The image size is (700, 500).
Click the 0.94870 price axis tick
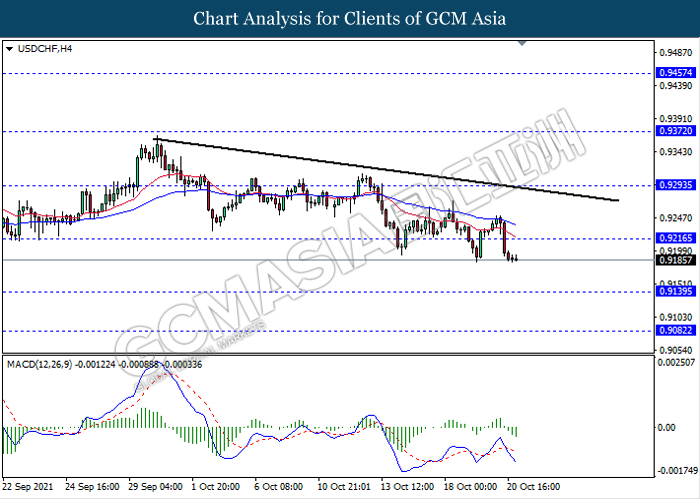(x=675, y=53)
